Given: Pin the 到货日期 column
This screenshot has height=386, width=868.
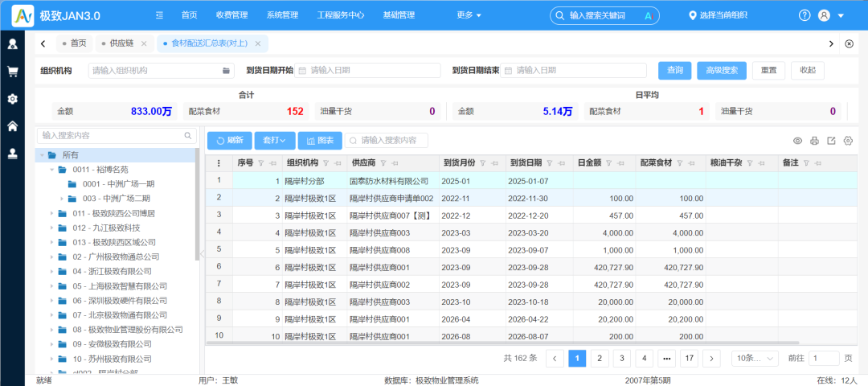Looking at the screenshot, I should (559, 163).
